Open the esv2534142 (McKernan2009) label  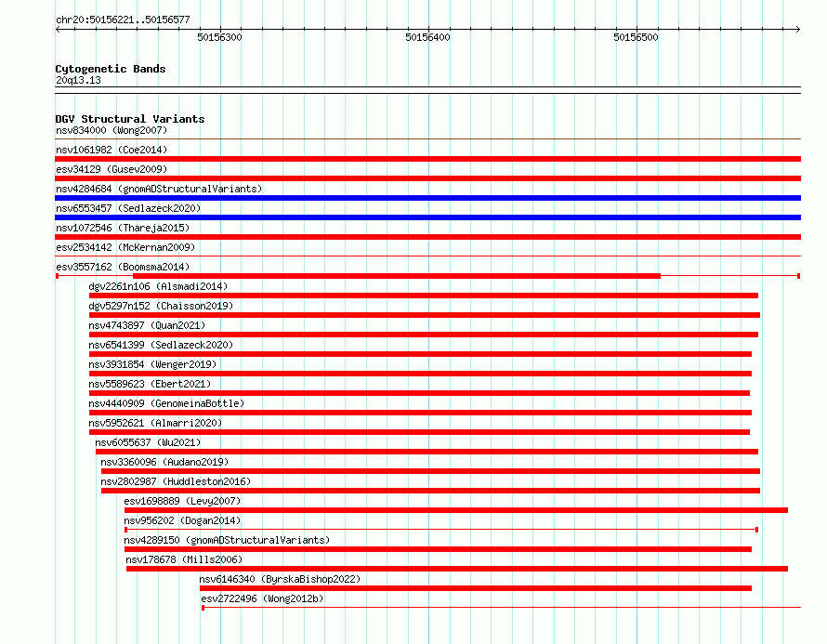125,247
